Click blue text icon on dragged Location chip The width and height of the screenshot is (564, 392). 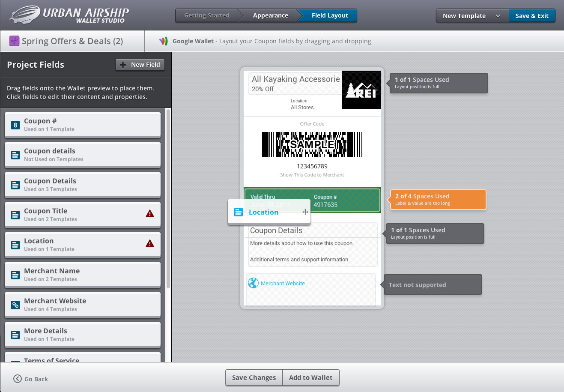pyautogui.click(x=239, y=212)
